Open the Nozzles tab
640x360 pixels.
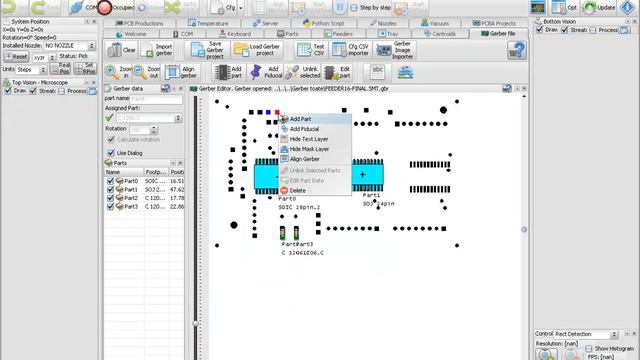(x=383, y=23)
